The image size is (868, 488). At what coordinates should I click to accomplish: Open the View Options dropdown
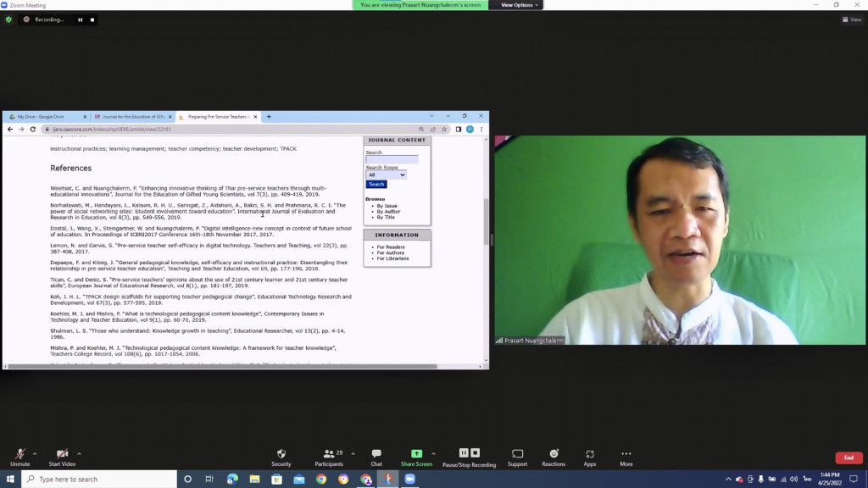click(x=517, y=5)
